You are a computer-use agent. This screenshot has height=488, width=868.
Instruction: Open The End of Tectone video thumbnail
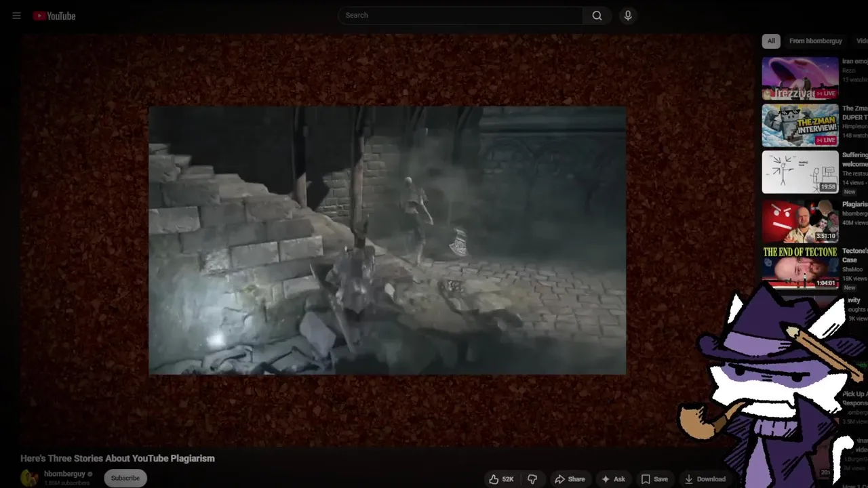(x=800, y=268)
